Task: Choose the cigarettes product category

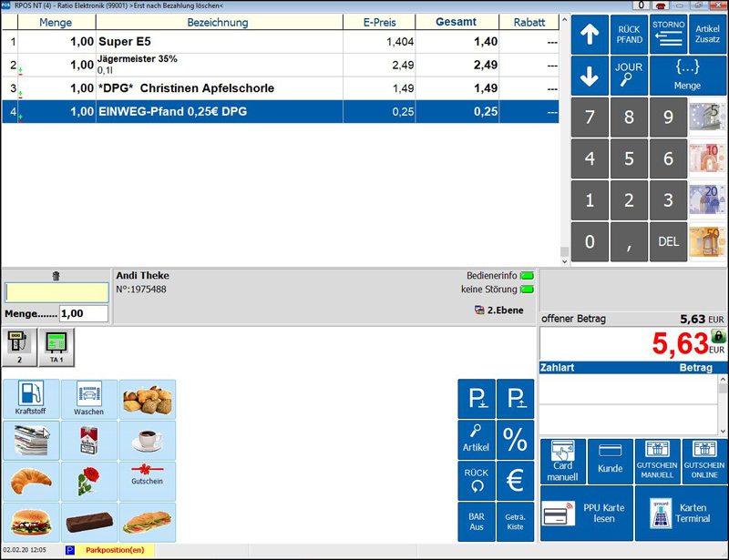Action: click(x=89, y=440)
